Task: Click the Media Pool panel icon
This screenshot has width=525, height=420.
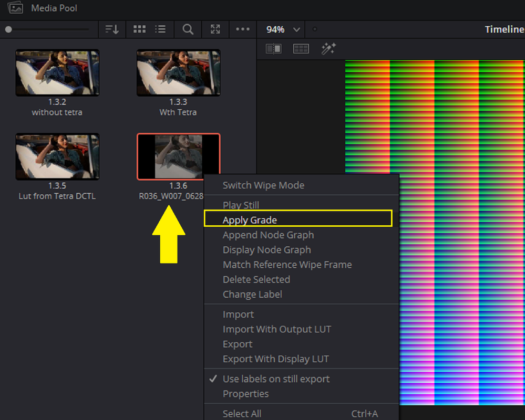Action: coord(15,8)
